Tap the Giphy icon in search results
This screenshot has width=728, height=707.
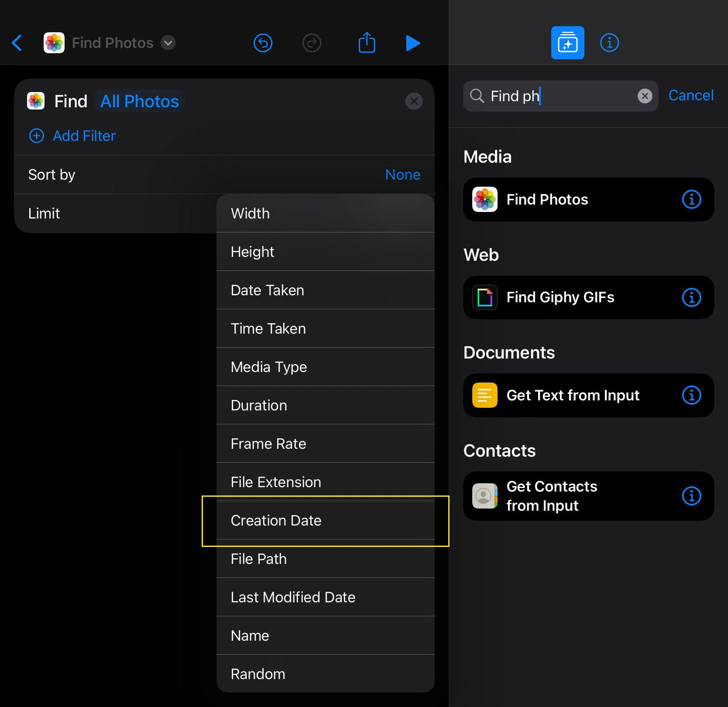pyautogui.click(x=485, y=297)
